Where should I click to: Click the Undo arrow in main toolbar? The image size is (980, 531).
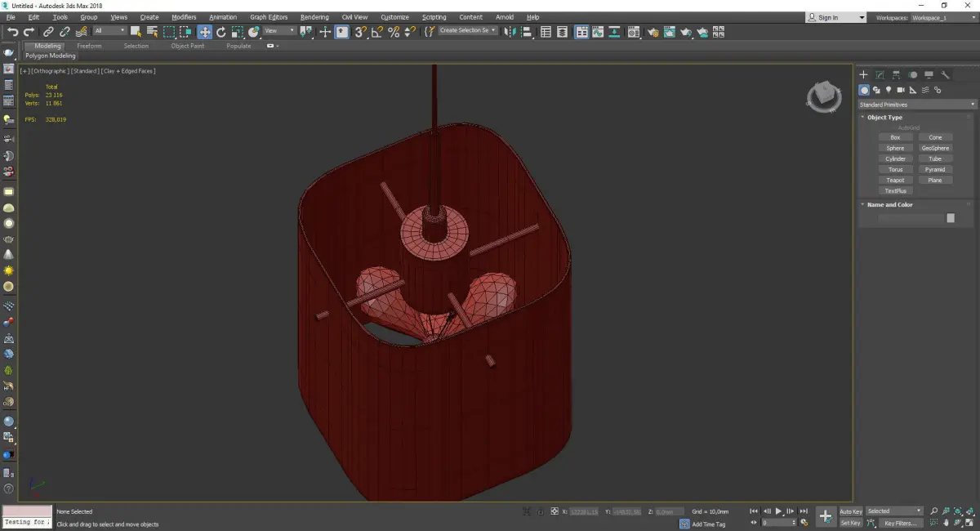pyautogui.click(x=12, y=32)
